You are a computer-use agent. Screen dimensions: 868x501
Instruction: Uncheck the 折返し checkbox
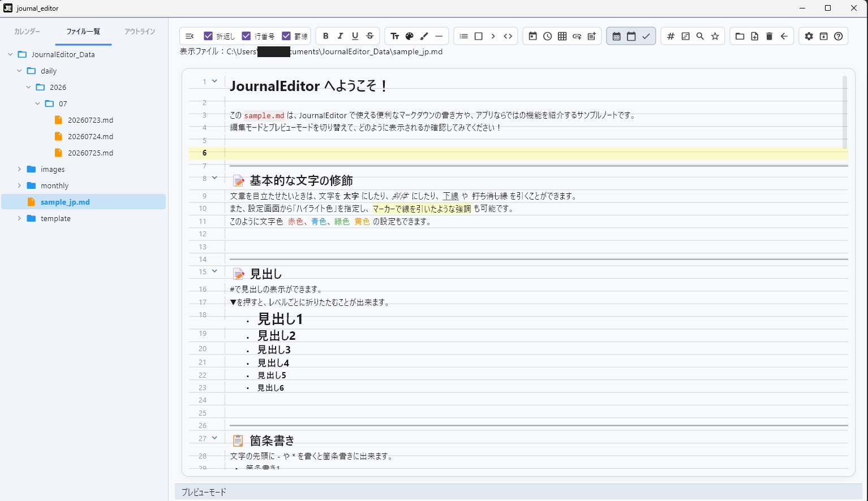pos(208,36)
